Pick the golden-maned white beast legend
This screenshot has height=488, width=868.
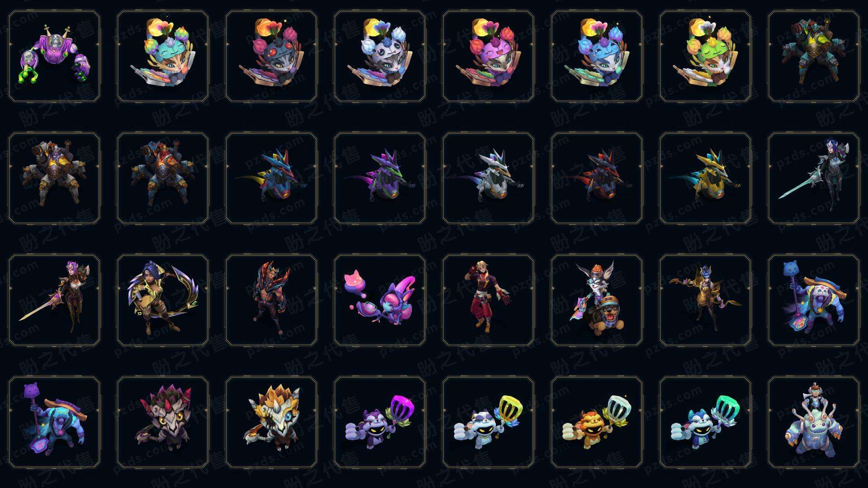click(x=271, y=422)
